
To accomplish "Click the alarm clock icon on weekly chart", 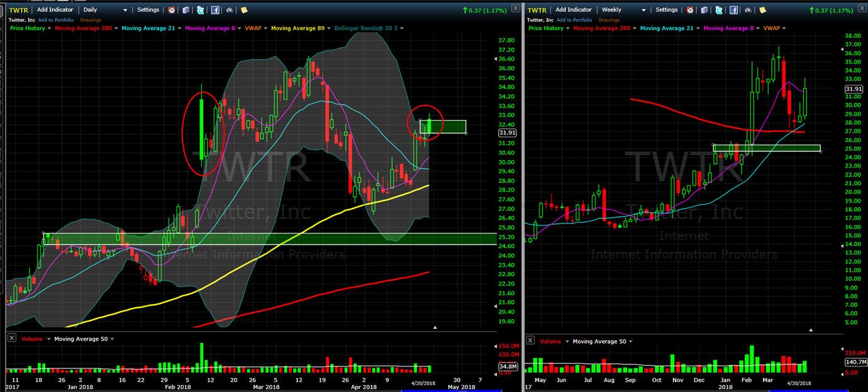I will pyautogui.click(x=690, y=10).
